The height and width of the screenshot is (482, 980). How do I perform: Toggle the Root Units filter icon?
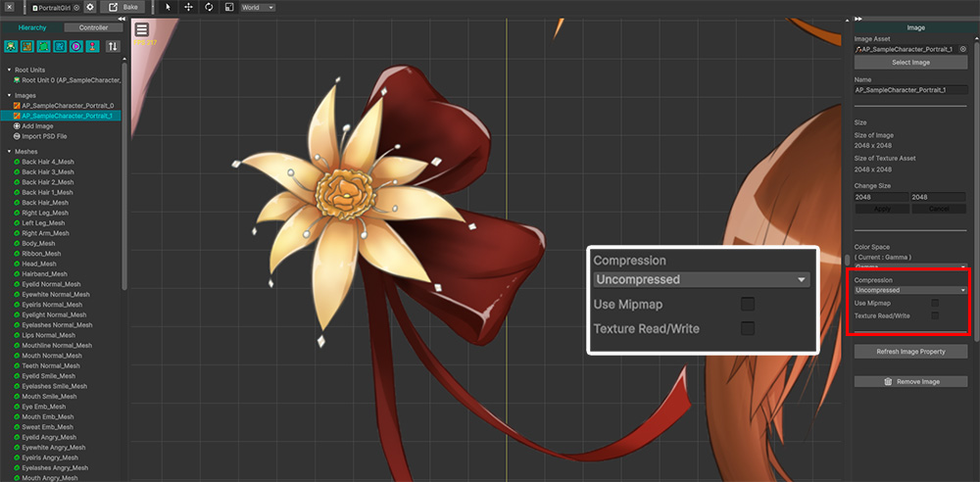coord(11,46)
